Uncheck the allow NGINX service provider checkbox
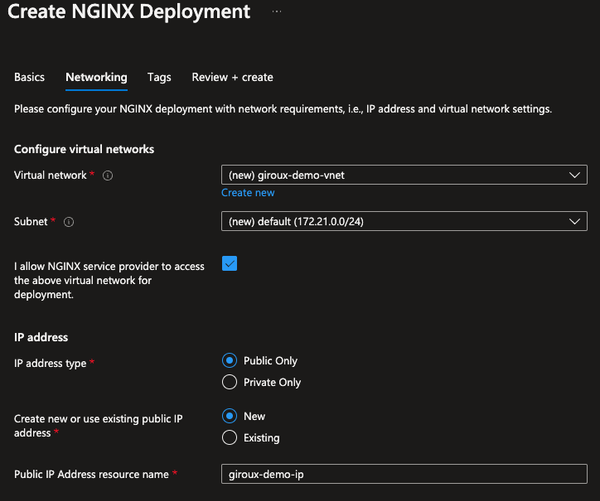 click(x=229, y=263)
